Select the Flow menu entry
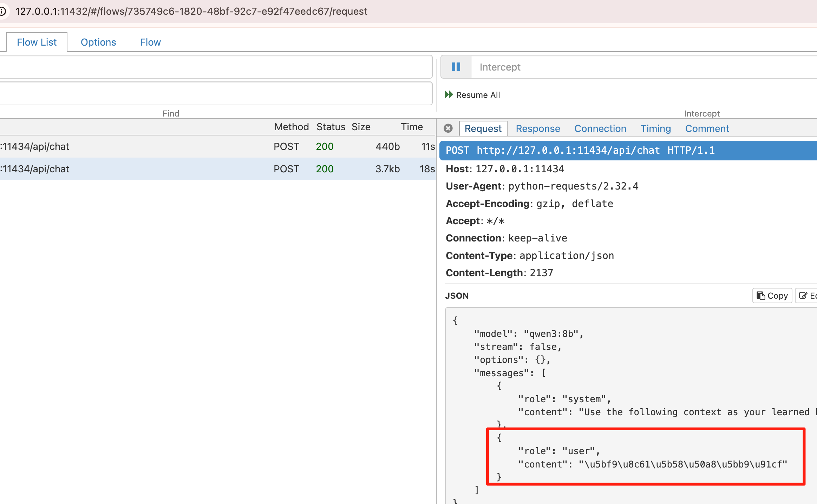This screenshot has height=504, width=817. (x=150, y=42)
